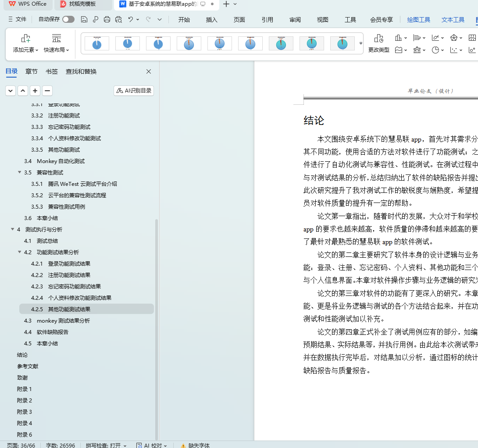
Task: Collapse the 4.2 功能测试结果分析 section
Action: click(20, 252)
